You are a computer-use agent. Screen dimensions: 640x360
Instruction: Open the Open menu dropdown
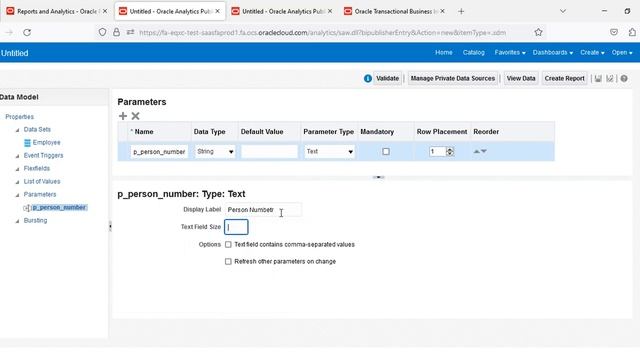tap(622, 53)
